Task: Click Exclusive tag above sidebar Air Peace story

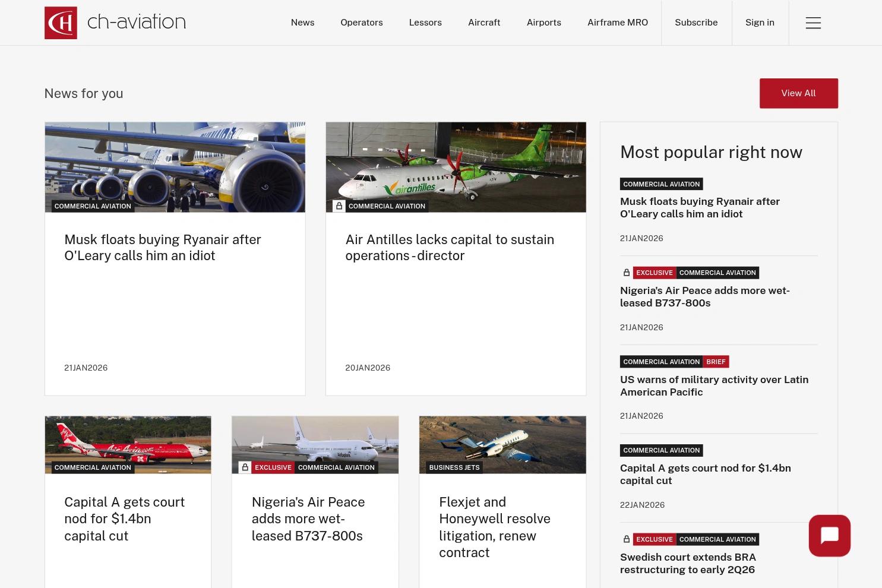Action: tap(655, 273)
